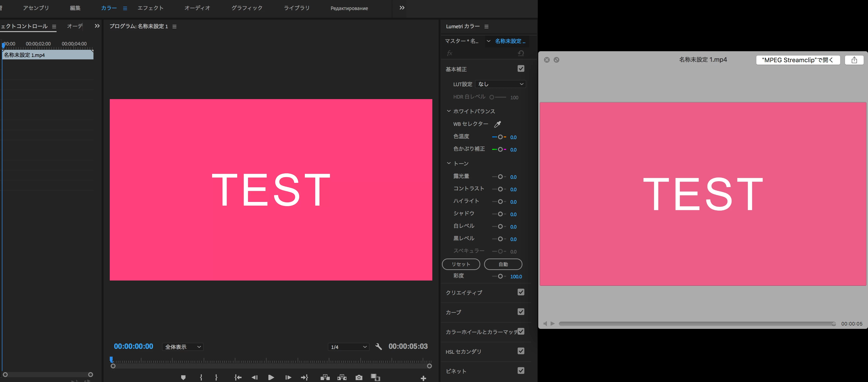Open the button editor plus icon
This screenshot has height=382, width=868.
[x=423, y=378]
